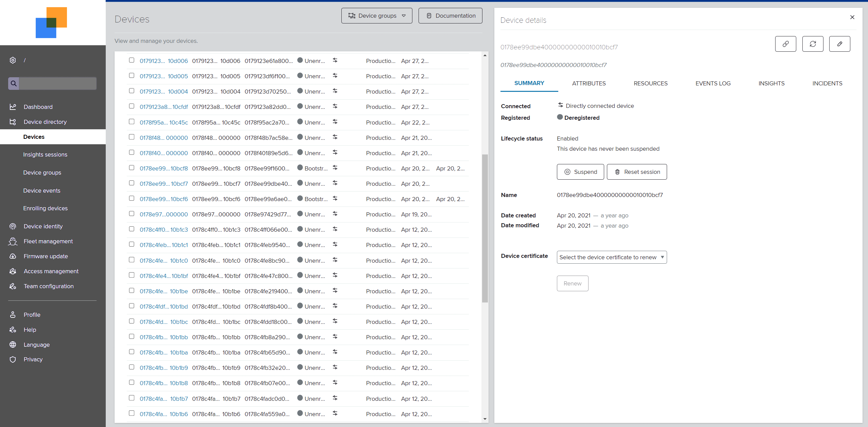Click the search magnifier icon in sidebar
The width and height of the screenshot is (868, 427).
pos(14,83)
